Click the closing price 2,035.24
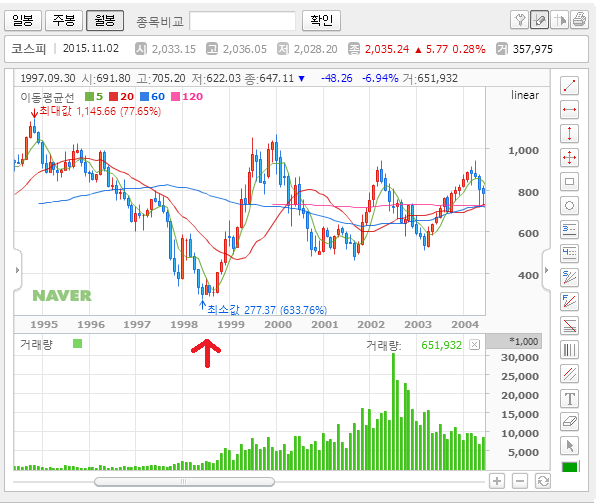 [x=387, y=49]
